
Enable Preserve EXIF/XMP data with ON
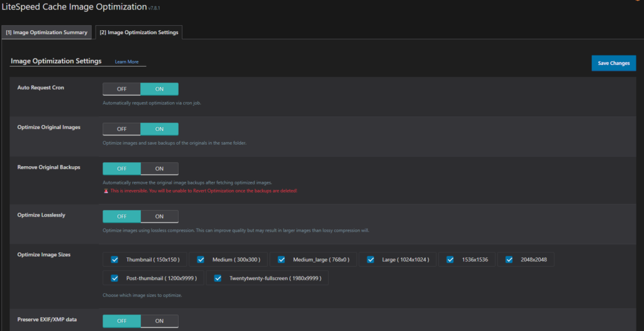click(159, 321)
